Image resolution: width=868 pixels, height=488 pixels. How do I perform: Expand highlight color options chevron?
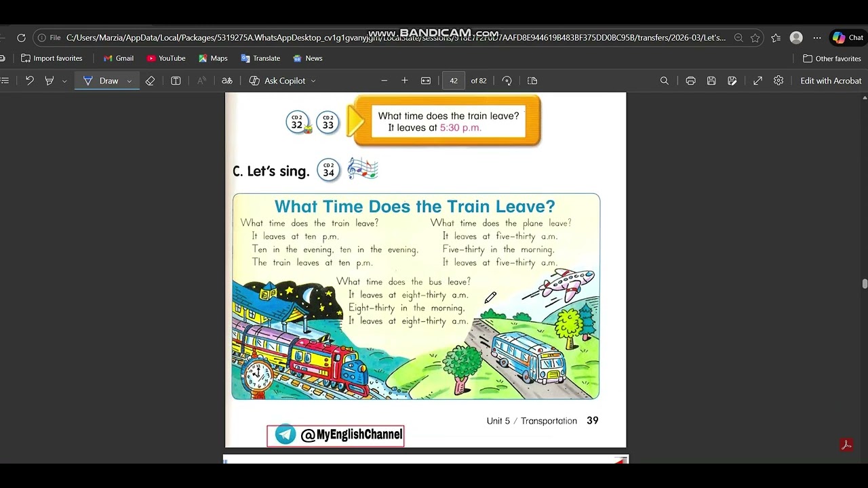(x=64, y=81)
